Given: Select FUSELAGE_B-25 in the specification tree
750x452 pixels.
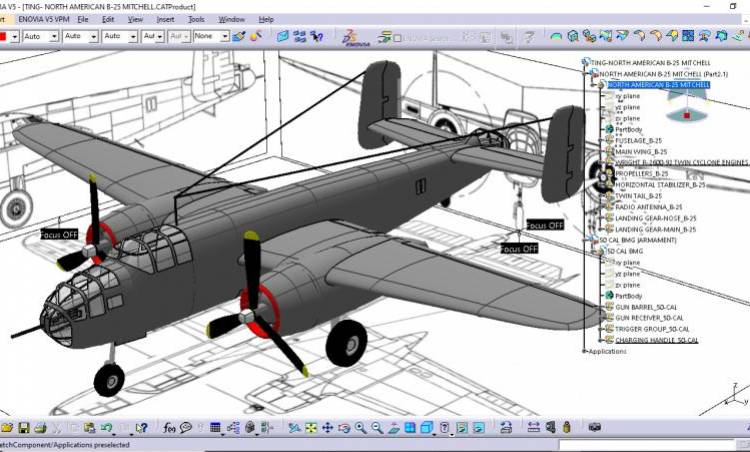Looking at the screenshot, I should click(x=638, y=141).
